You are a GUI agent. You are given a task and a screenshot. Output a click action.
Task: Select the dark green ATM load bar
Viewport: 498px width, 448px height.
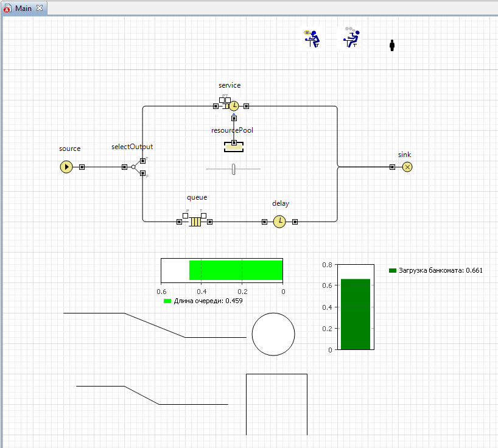pyautogui.click(x=356, y=314)
